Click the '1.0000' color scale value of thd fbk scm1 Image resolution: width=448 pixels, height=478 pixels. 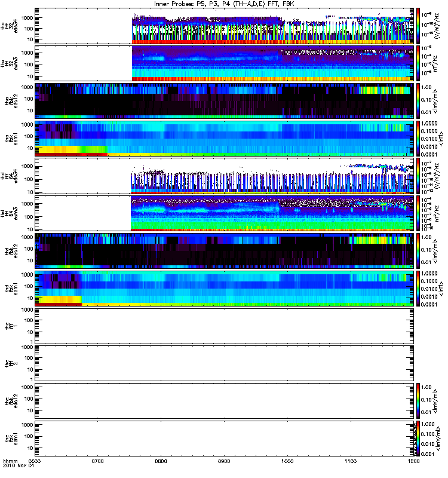[429, 274]
